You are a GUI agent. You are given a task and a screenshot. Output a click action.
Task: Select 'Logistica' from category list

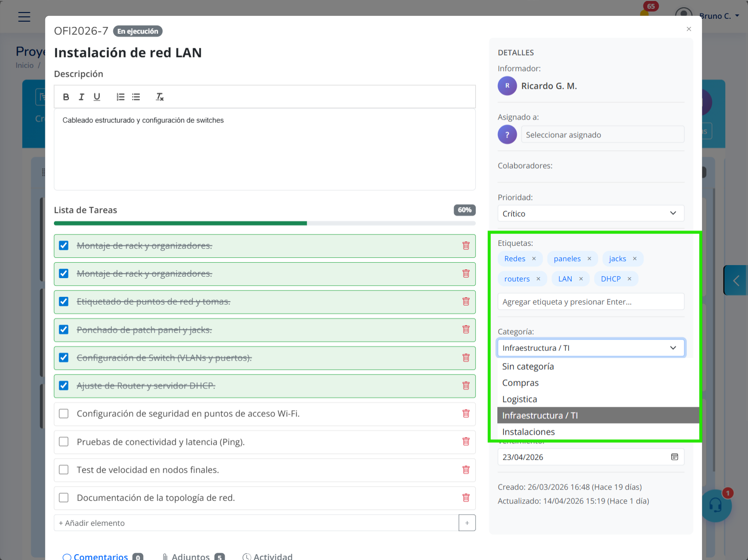coord(520,399)
